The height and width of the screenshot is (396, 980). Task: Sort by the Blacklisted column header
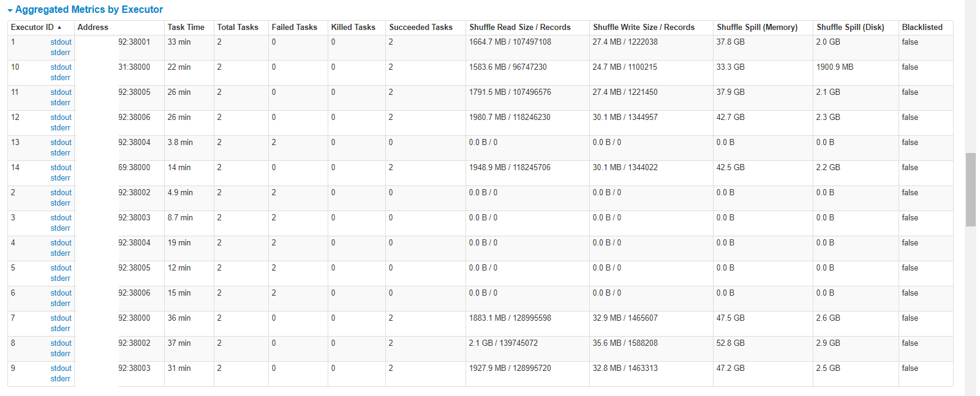point(922,28)
